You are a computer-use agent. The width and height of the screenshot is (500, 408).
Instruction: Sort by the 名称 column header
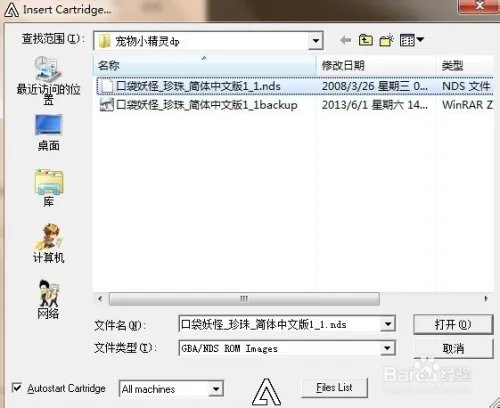tap(204, 65)
